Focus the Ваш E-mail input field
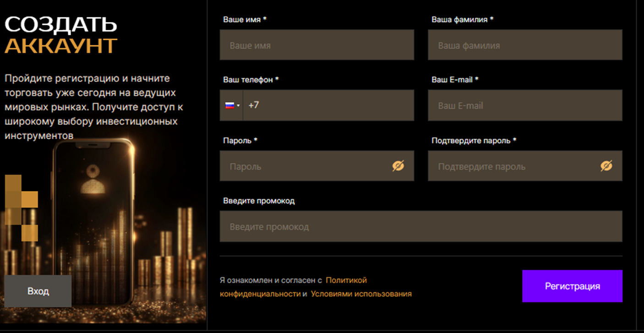644x333 pixels. pyautogui.click(x=525, y=105)
